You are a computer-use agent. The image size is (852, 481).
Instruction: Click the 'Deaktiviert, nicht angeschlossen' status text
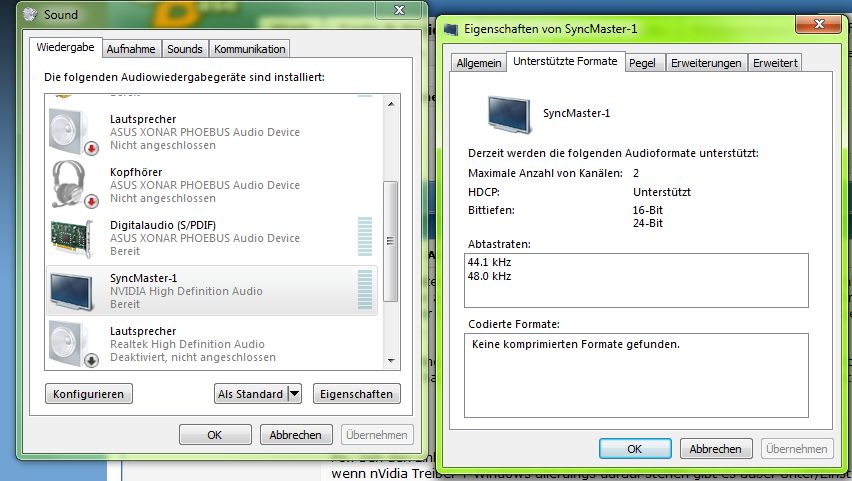(x=193, y=357)
